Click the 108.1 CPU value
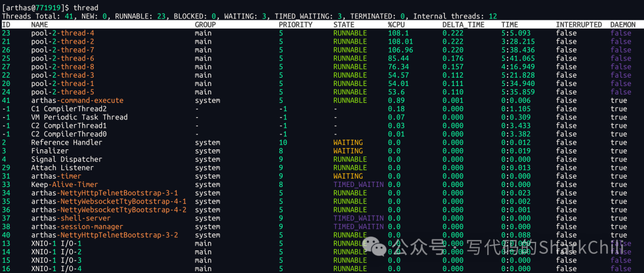This screenshot has height=273, width=644. tap(398, 33)
